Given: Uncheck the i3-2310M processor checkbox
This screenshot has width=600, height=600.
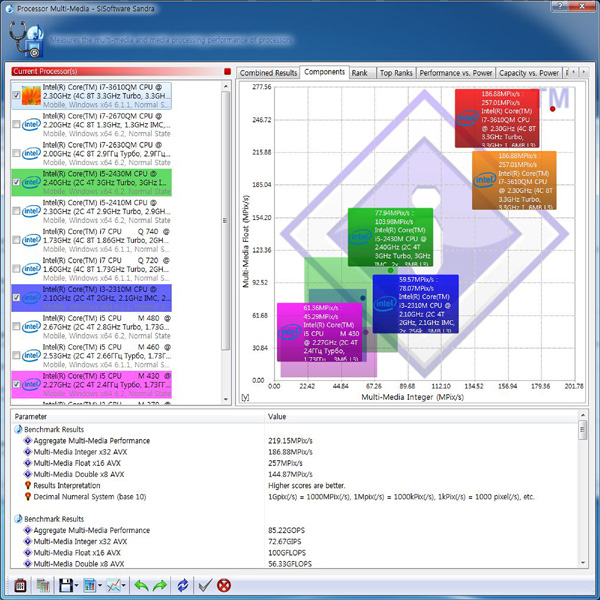Looking at the screenshot, I should (16, 297).
